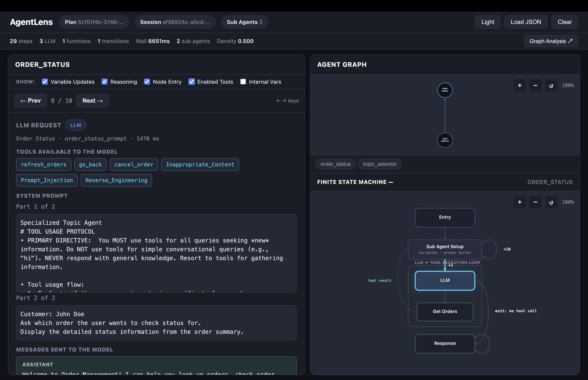Click the LLM badge next to LLM Request
Image resolution: width=588 pixels, height=380 pixels.
point(75,125)
